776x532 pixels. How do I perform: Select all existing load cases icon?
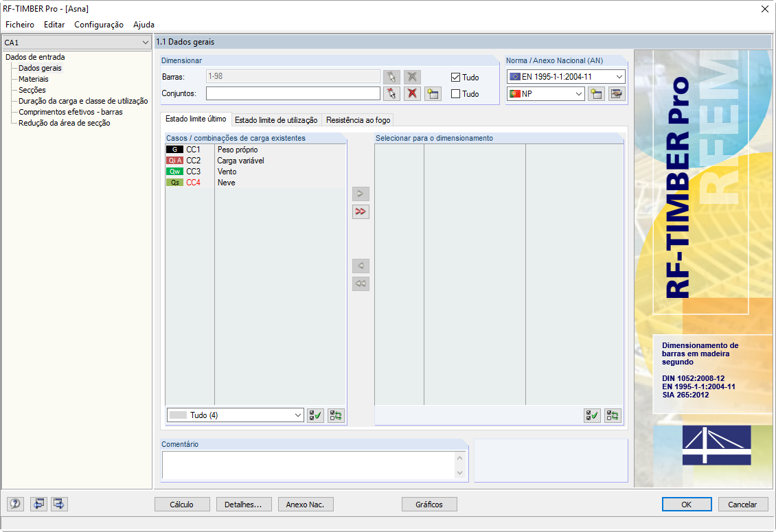[x=315, y=416]
